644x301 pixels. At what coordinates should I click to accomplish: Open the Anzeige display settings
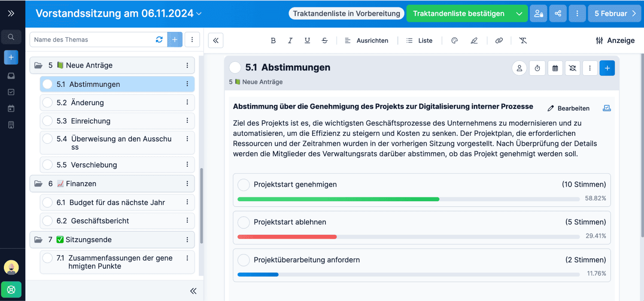click(x=615, y=40)
